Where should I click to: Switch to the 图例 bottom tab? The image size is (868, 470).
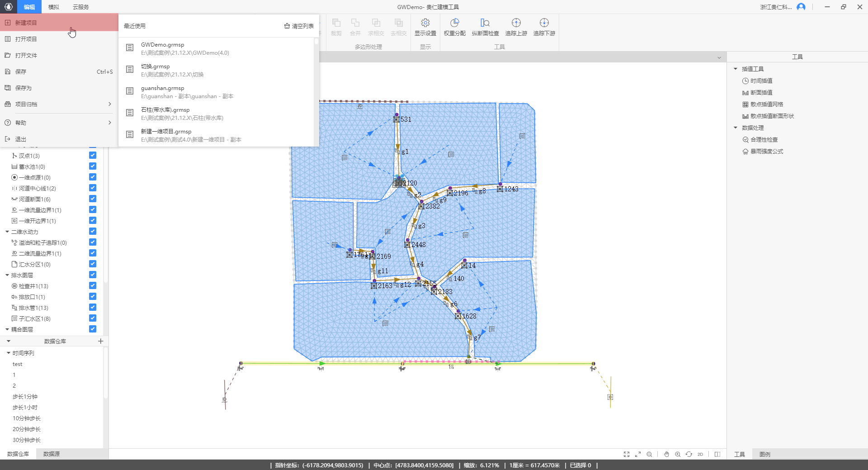pyautogui.click(x=765, y=454)
